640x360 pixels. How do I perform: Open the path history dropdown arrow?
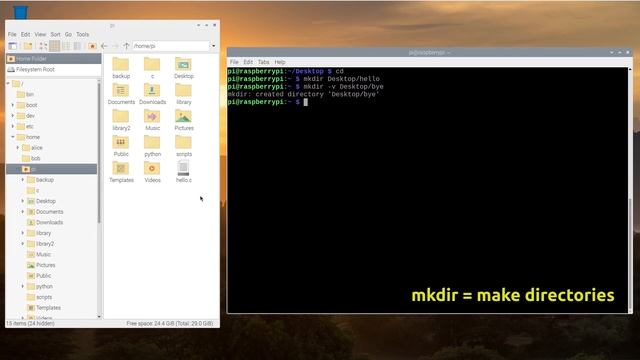213,46
